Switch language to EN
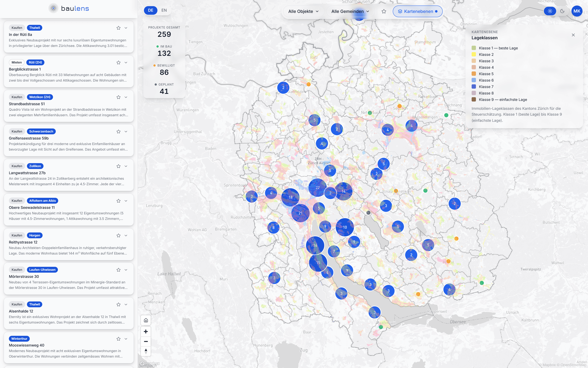 [x=164, y=10]
